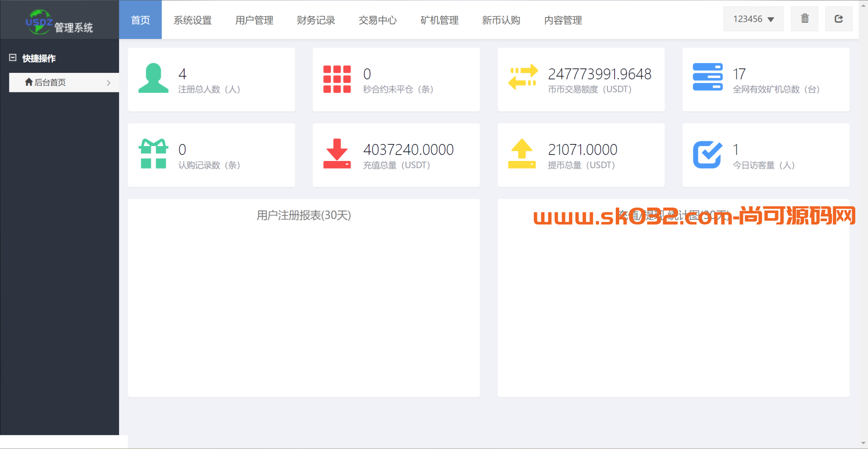This screenshot has height=449, width=868.
Task: Click the scrollbar down arrow
Action: (x=863, y=443)
